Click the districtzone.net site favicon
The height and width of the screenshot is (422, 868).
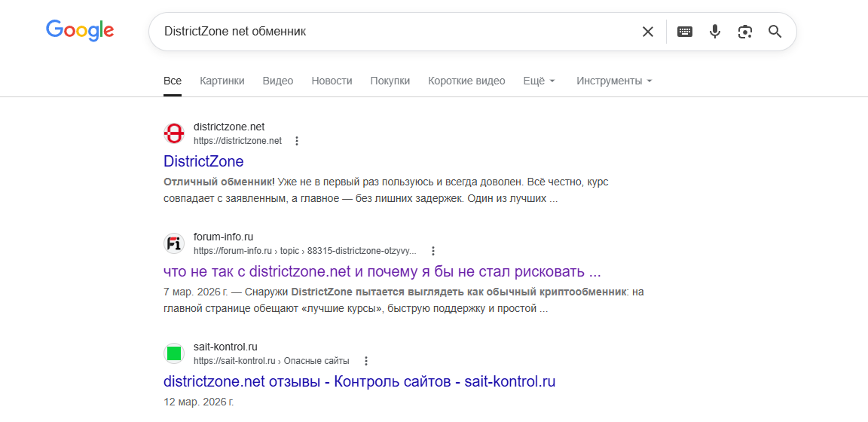[x=174, y=133]
